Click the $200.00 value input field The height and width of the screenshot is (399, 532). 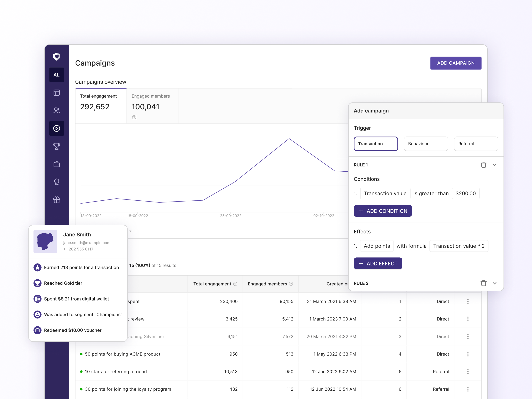(465, 194)
